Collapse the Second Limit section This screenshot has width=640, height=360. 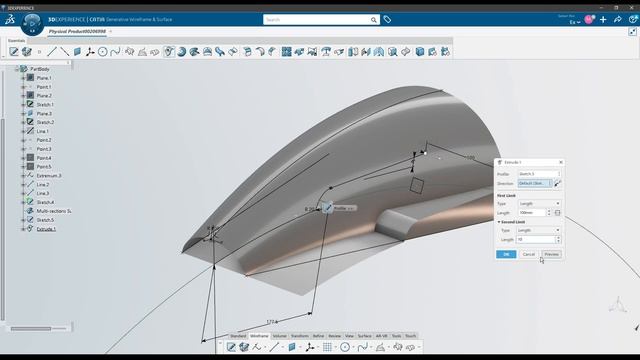point(499,222)
